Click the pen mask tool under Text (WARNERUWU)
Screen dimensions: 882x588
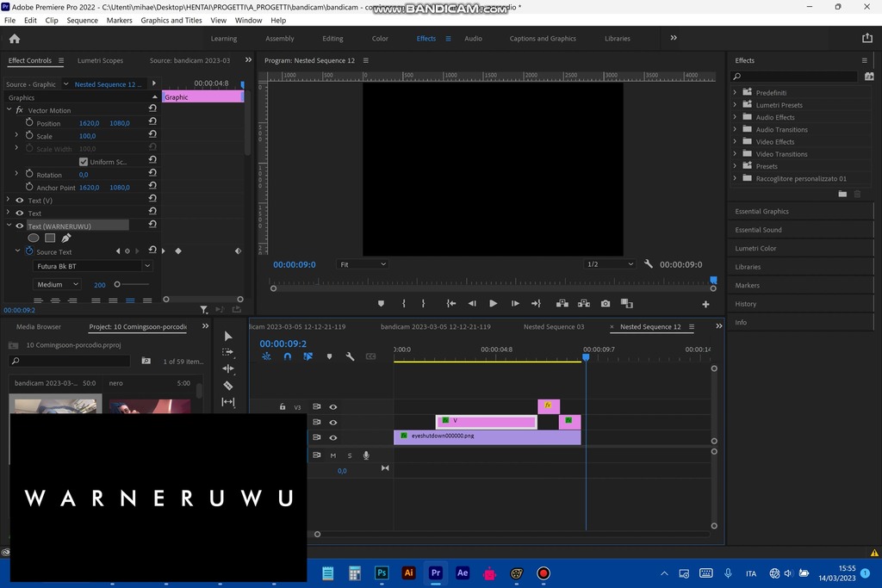(x=65, y=238)
